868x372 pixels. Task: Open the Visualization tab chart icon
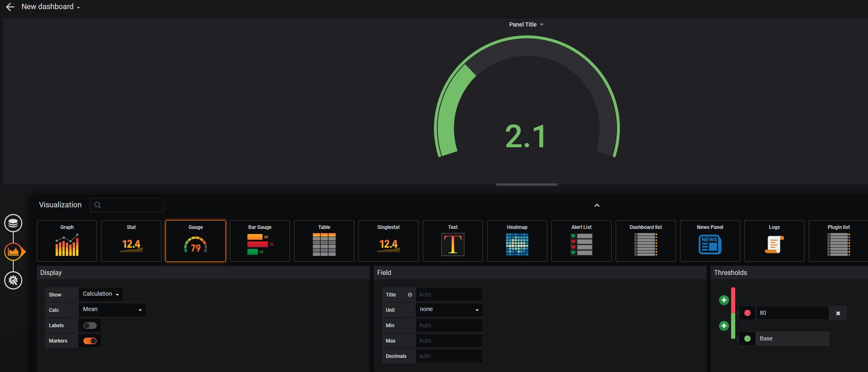pyautogui.click(x=14, y=252)
